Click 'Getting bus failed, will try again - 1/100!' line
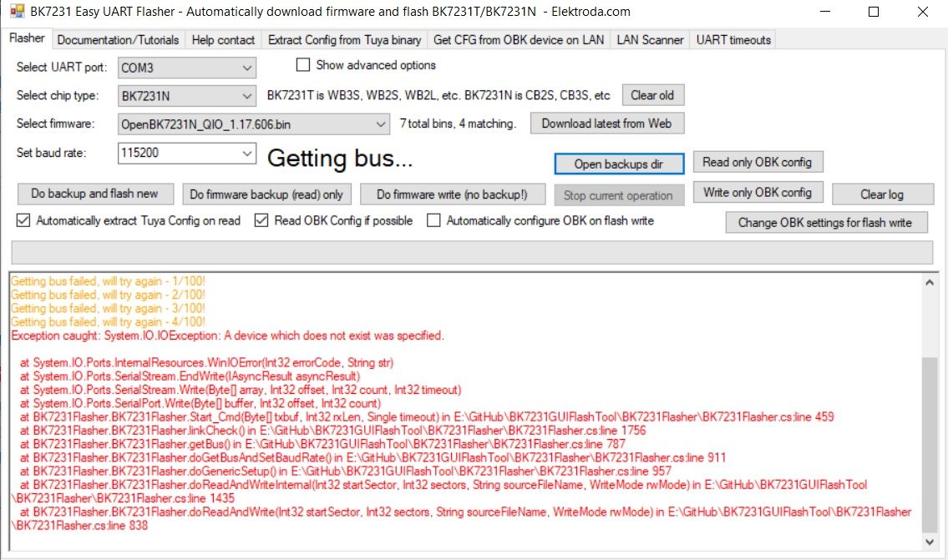This screenshot has width=948, height=560. 109,281
